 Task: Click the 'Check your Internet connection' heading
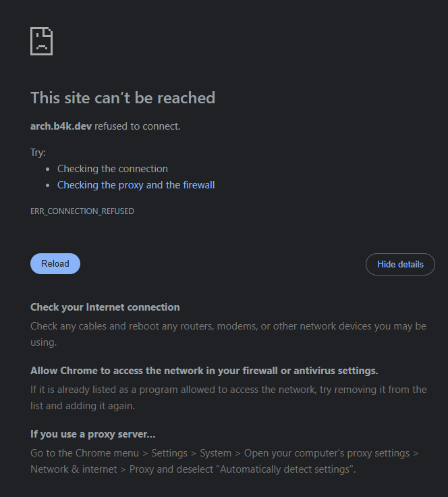[105, 307]
